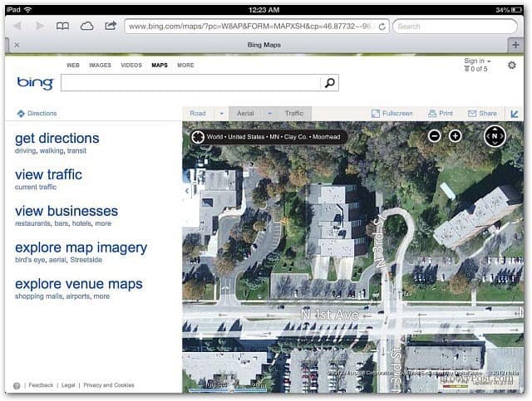
Task: Open the VIDEOS search tab
Action: (x=131, y=65)
